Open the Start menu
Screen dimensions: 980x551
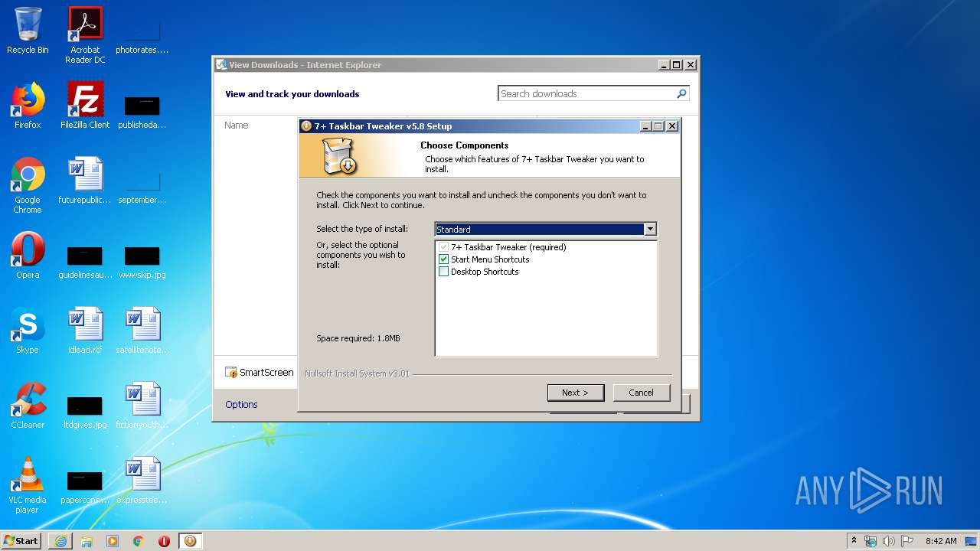point(21,541)
